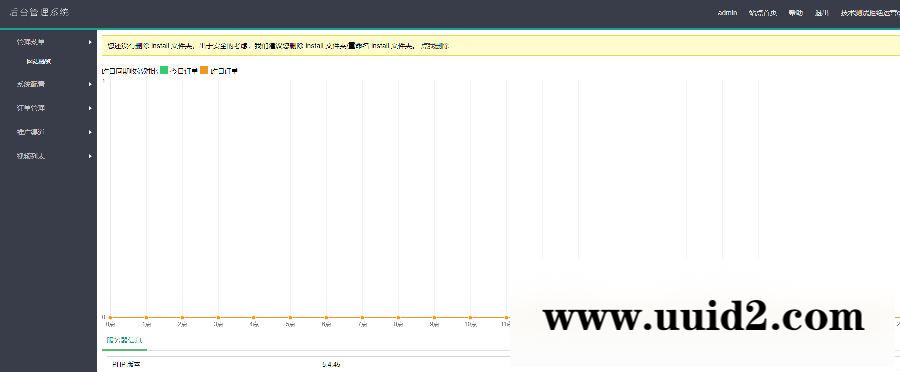This screenshot has width=900, height=372.
Task: Open the 订单管理 sidebar menu
Action: [30, 108]
